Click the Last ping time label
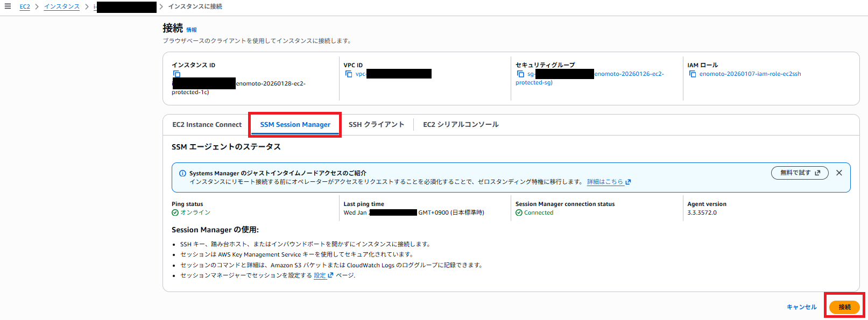 tap(364, 204)
